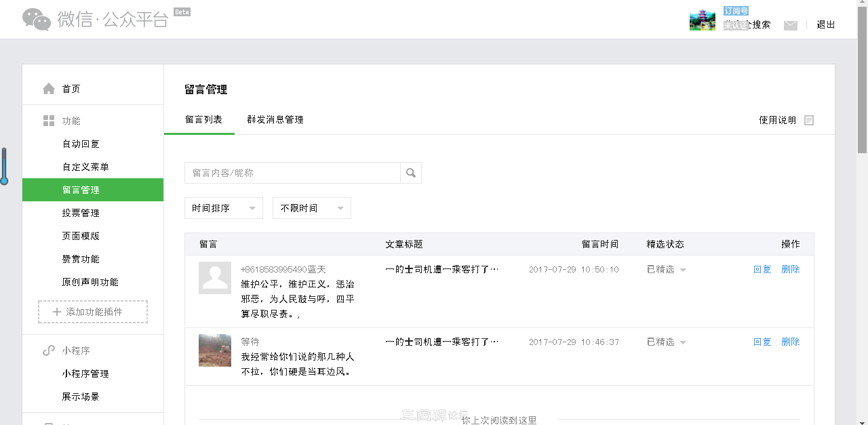The height and width of the screenshot is (425, 868).
Task: Open 投票管理 in the sidebar
Action: coord(81,213)
